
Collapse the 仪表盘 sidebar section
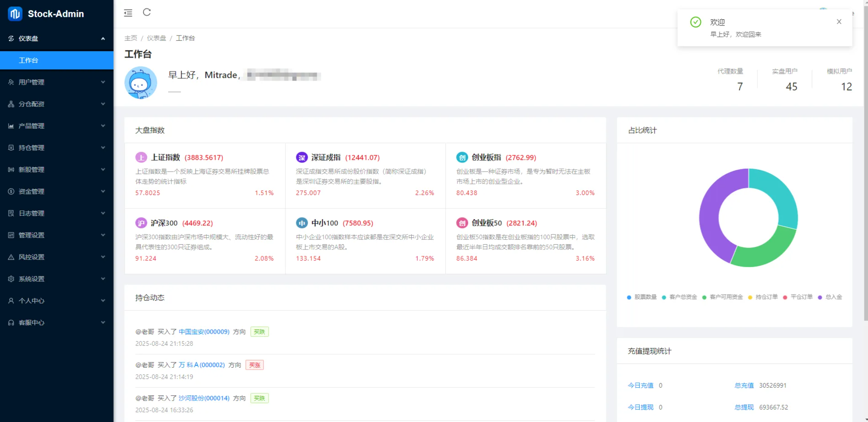pyautogui.click(x=56, y=39)
